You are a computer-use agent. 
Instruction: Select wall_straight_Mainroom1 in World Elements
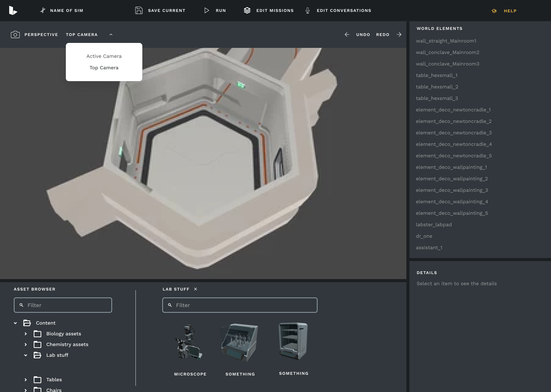(x=446, y=41)
